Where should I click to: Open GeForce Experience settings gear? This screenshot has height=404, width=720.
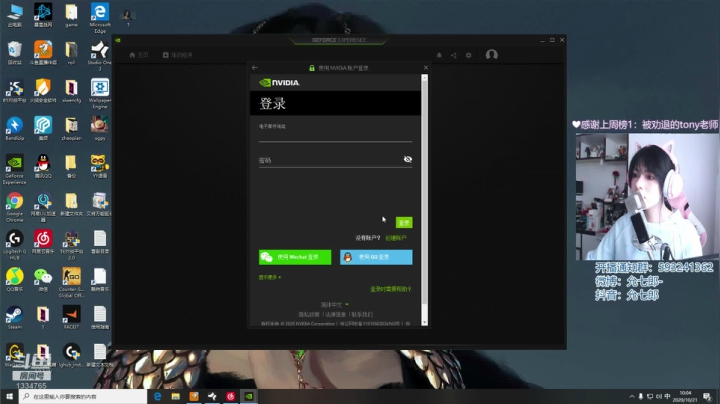468,55
